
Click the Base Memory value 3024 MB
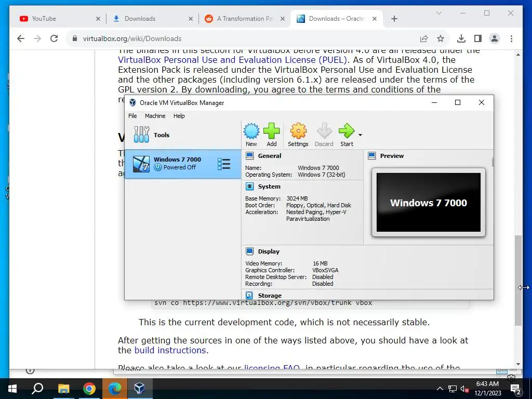point(297,198)
